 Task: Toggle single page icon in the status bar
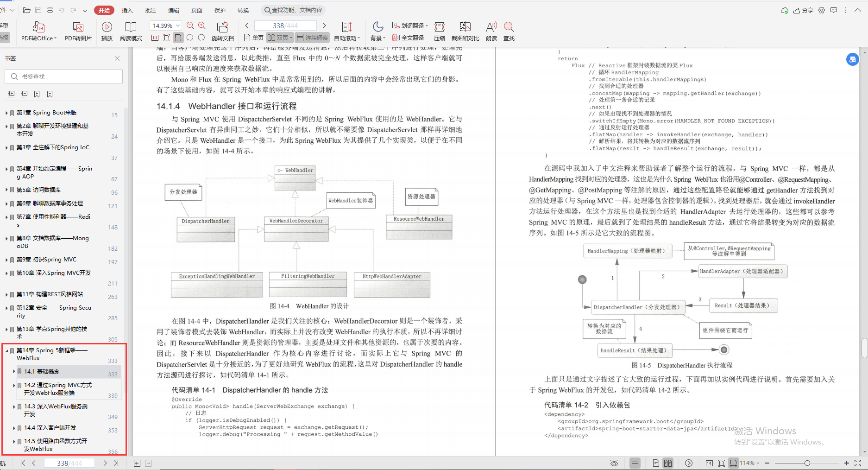656,463
